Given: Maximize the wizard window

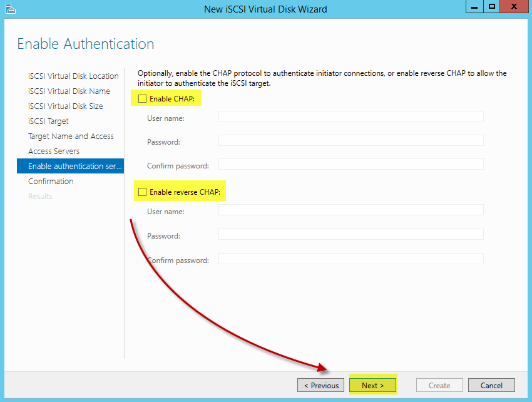Looking at the screenshot, I should pos(491,6).
